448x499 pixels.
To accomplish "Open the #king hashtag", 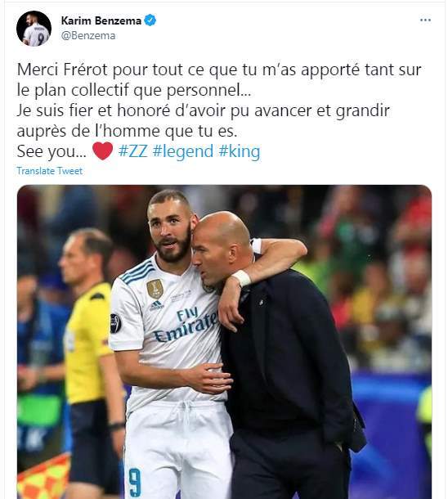I will (239, 151).
